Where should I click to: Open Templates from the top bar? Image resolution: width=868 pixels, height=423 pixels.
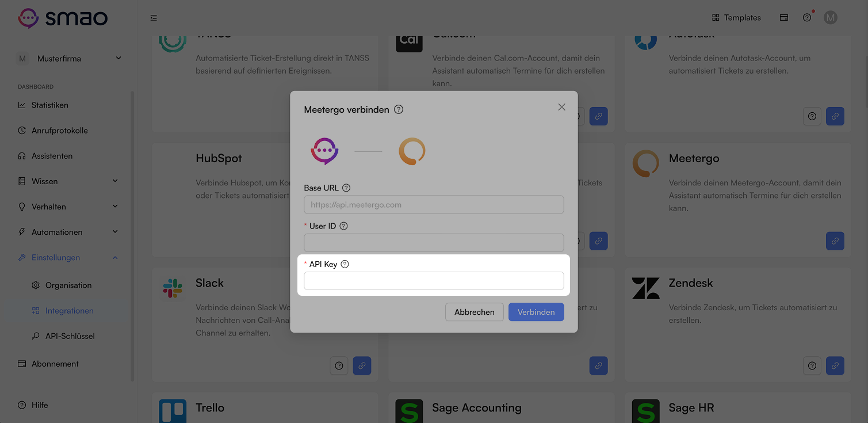pos(736,18)
